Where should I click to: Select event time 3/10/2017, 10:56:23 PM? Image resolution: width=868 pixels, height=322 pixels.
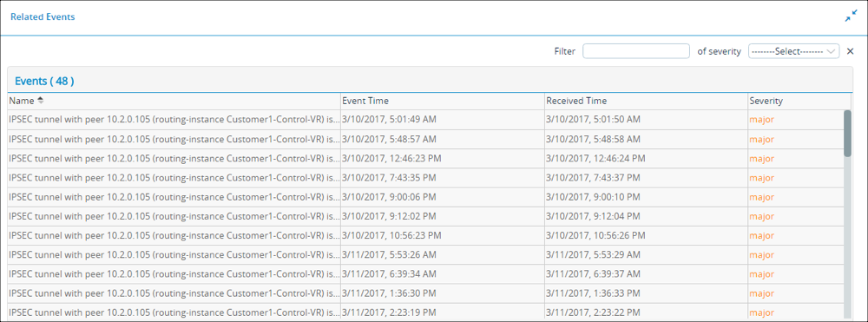coord(391,236)
